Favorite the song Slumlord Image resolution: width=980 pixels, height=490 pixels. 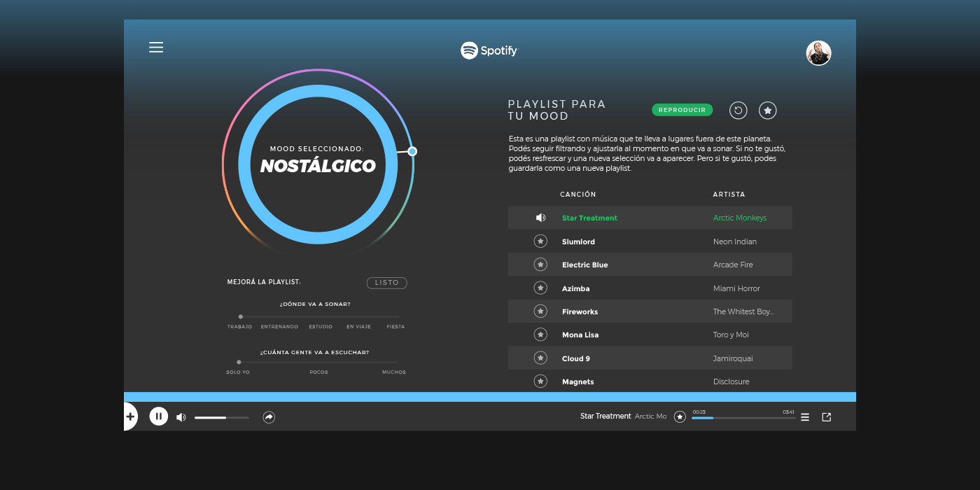click(x=540, y=241)
